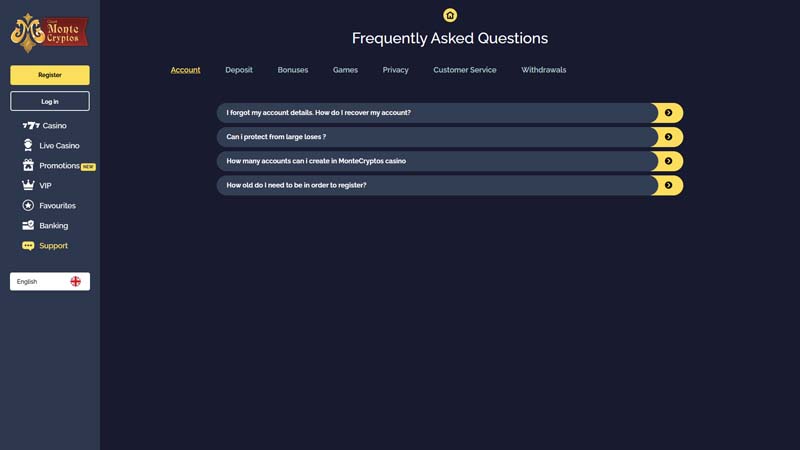Click the Live Casino dealer icon
Screen dimensions: 800x450
[28, 146]
